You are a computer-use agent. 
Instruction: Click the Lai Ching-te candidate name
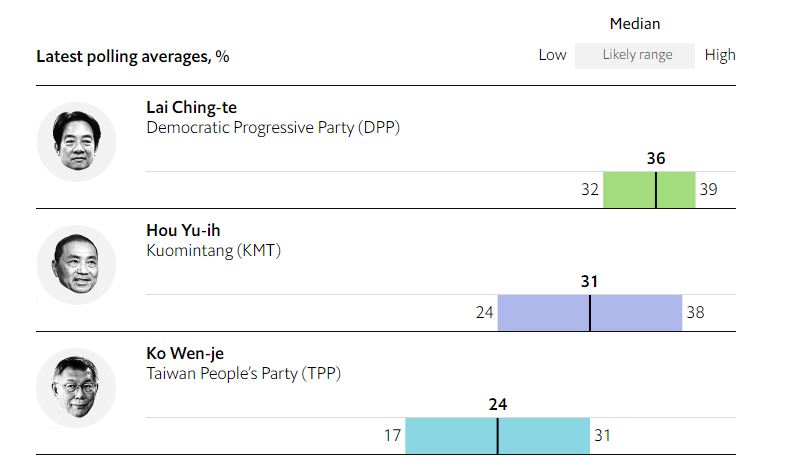pyautogui.click(x=192, y=108)
